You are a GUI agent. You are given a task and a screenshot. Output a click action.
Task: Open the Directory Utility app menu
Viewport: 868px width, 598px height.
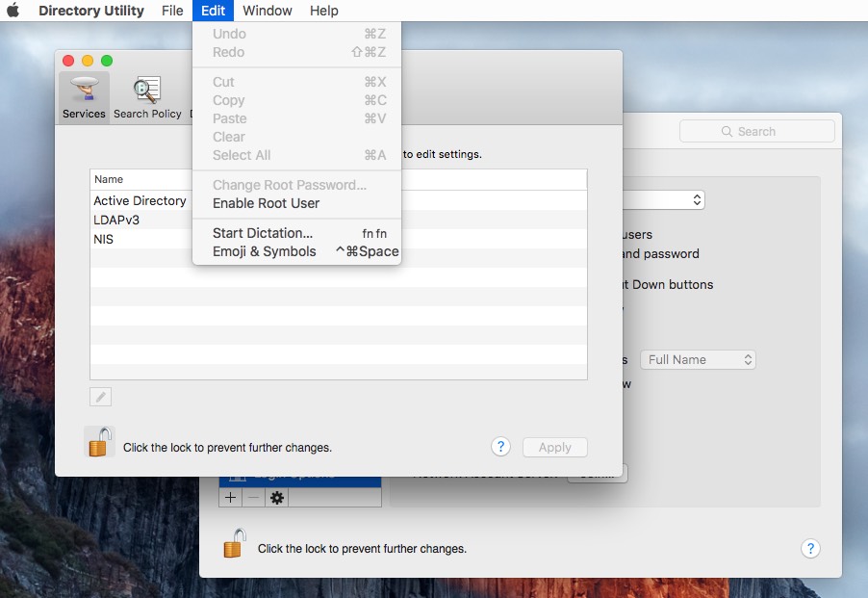click(91, 11)
